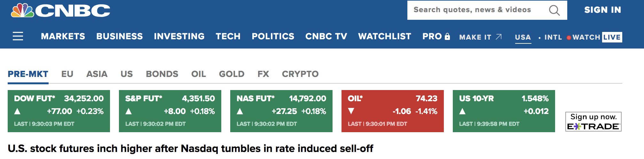This screenshot has height=159, width=644.
Task: Click the E*TRADE sign up ad
Action: point(593,122)
